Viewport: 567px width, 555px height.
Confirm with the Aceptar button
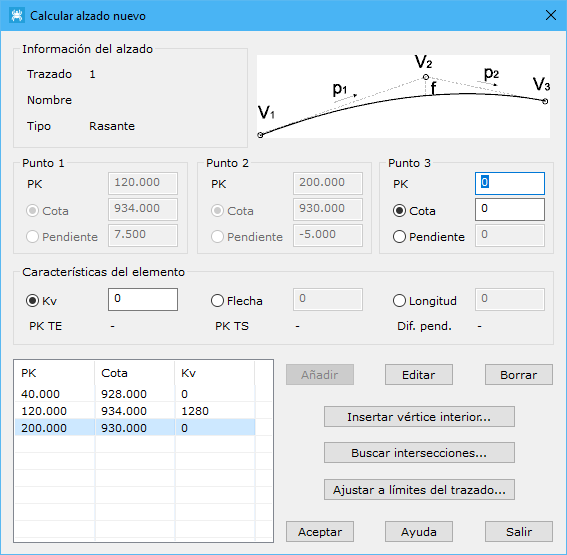(x=320, y=531)
